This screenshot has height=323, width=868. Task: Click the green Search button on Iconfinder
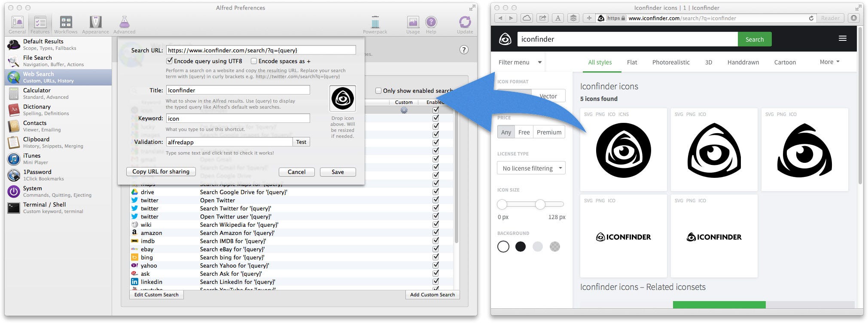point(754,39)
